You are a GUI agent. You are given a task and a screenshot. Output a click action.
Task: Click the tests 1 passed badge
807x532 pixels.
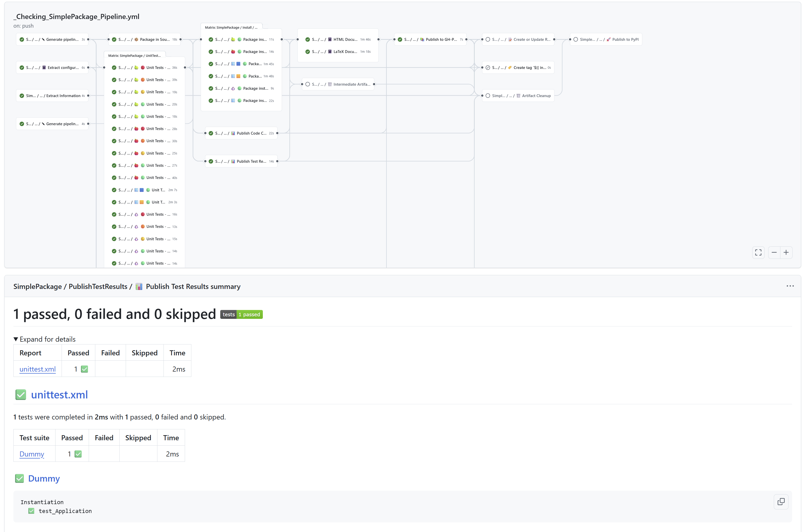[241, 315]
